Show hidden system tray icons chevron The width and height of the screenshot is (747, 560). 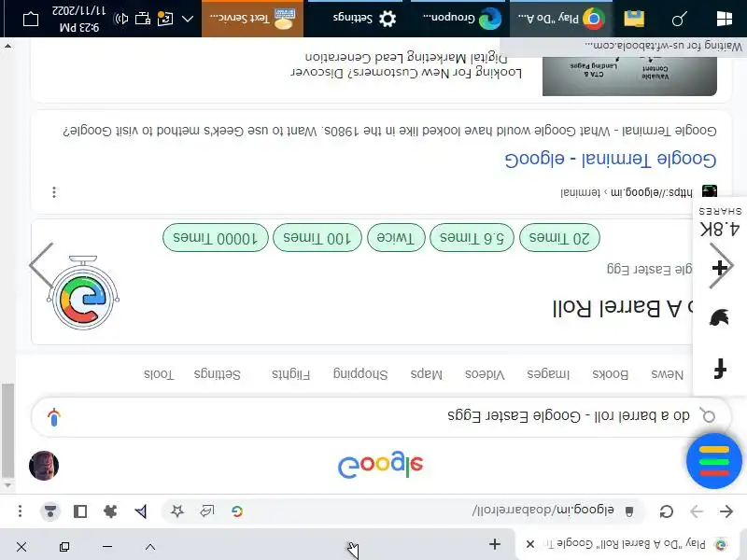pyautogui.click(x=188, y=19)
